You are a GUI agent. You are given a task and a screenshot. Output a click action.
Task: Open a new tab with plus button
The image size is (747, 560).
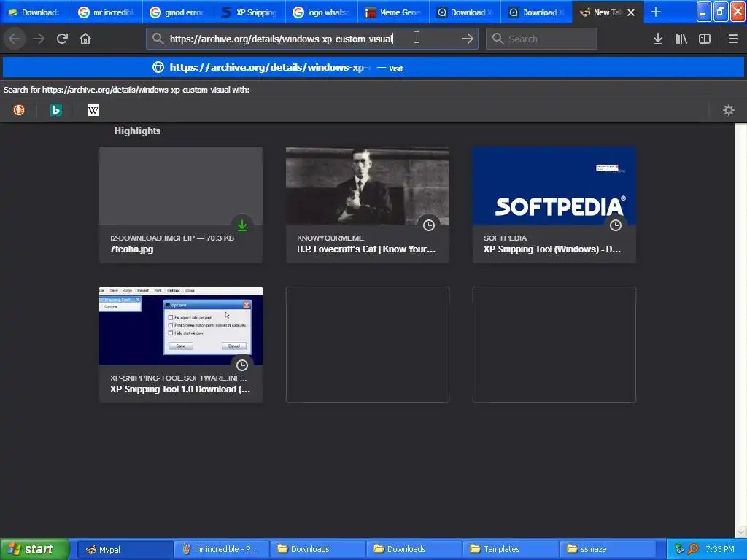(x=656, y=12)
